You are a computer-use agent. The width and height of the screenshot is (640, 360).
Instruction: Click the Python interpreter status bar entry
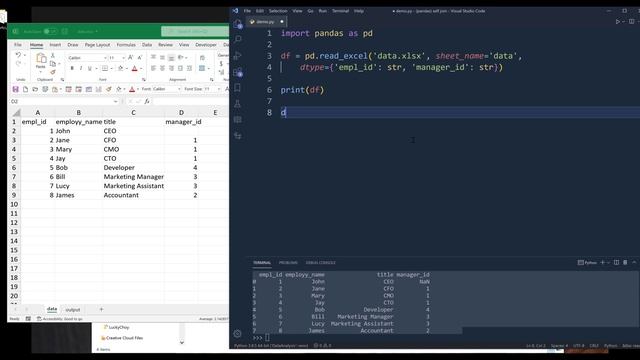coord(271,346)
